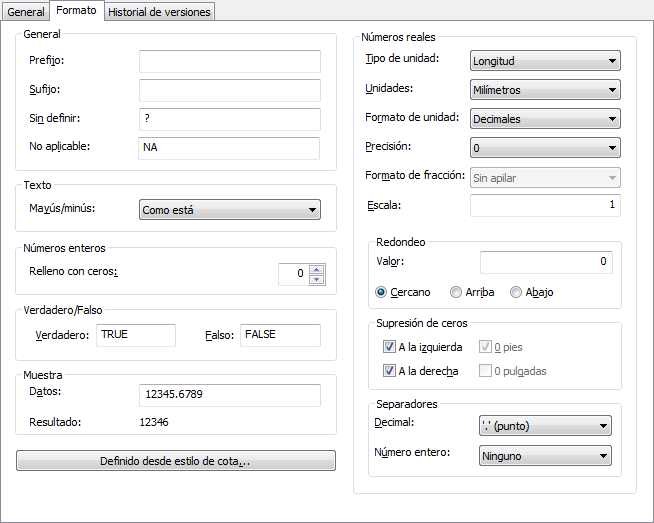Toggle the A la derecha checkbox
The height and width of the screenshot is (523, 654).
389,371
